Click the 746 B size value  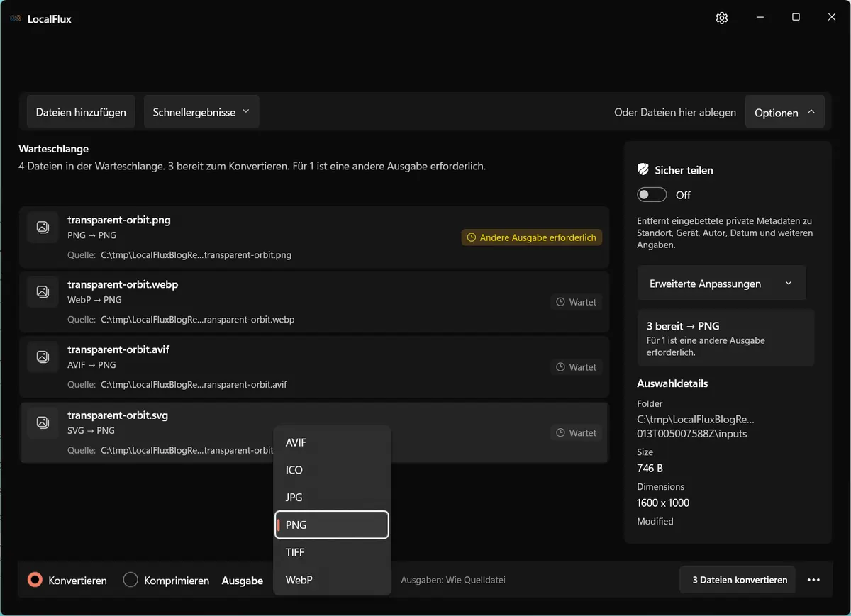[650, 468]
